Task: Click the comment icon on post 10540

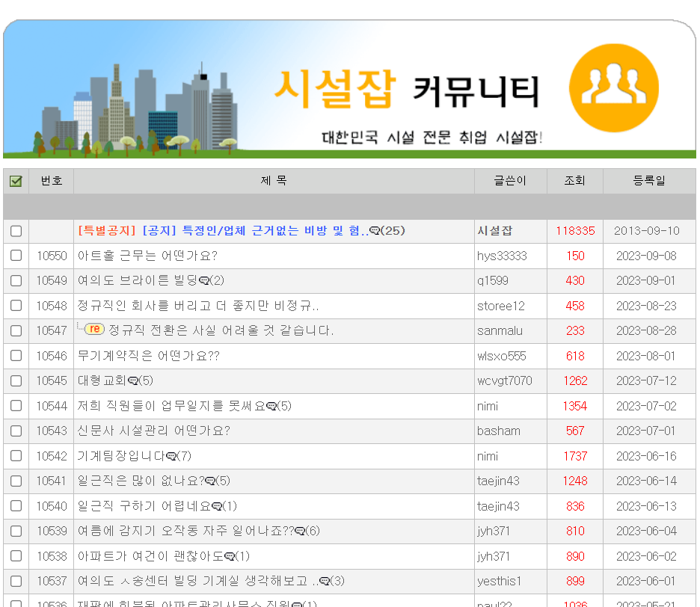Action: pos(217,506)
